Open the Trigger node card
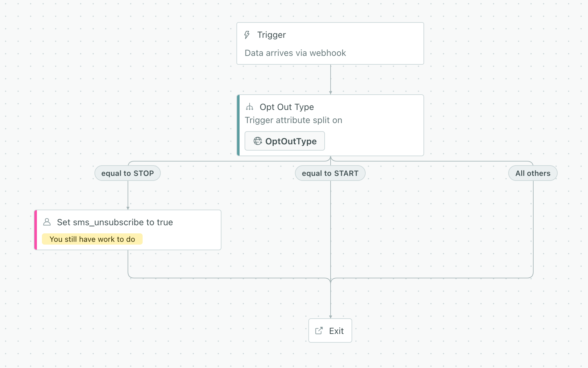The width and height of the screenshot is (588, 368). tap(330, 43)
